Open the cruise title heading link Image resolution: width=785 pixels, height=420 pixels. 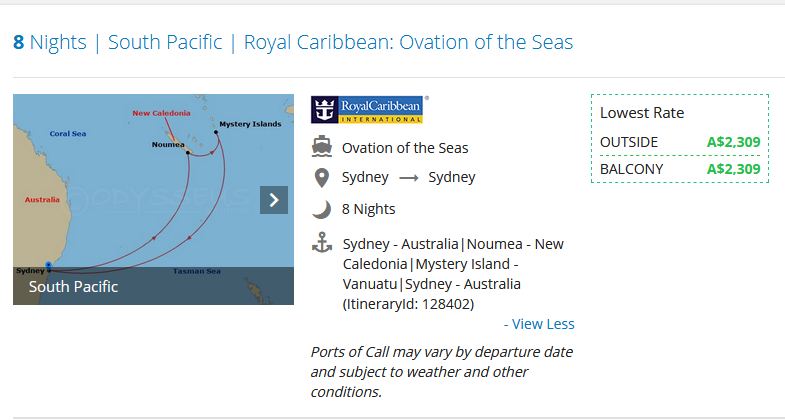(x=293, y=42)
